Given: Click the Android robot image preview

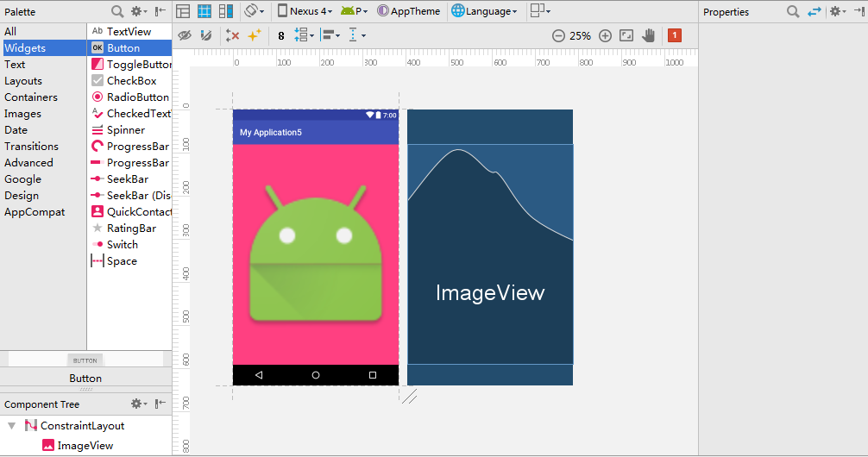Looking at the screenshot, I should (x=316, y=254).
